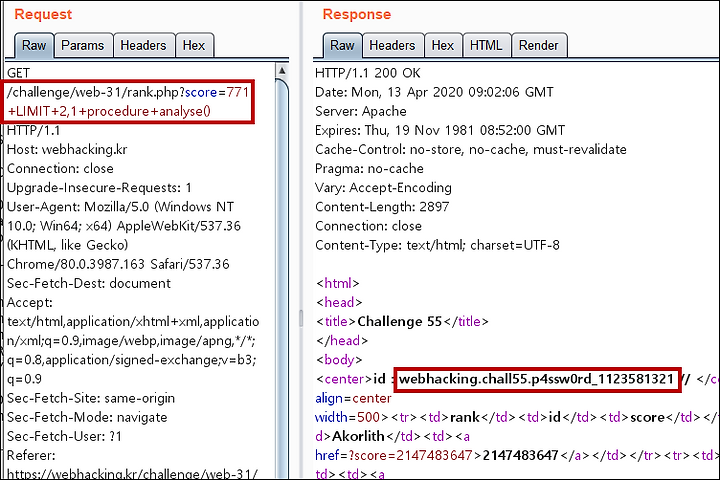Switch to the Response HTML tab
Viewport: 720px width, 480px height.
tap(487, 45)
